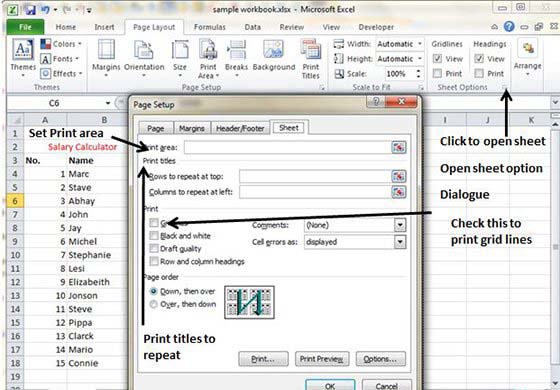Select Over, then down page order

coord(154,304)
